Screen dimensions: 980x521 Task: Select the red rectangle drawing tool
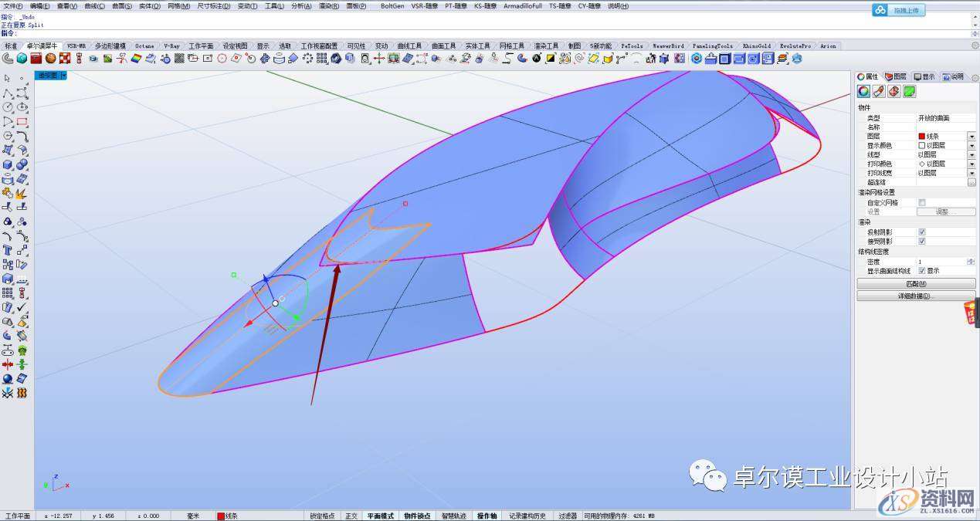pos(22,121)
